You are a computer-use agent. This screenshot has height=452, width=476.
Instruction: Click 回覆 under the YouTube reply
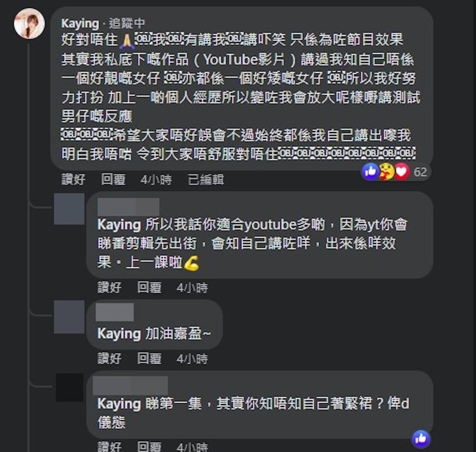(x=149, y=287)
